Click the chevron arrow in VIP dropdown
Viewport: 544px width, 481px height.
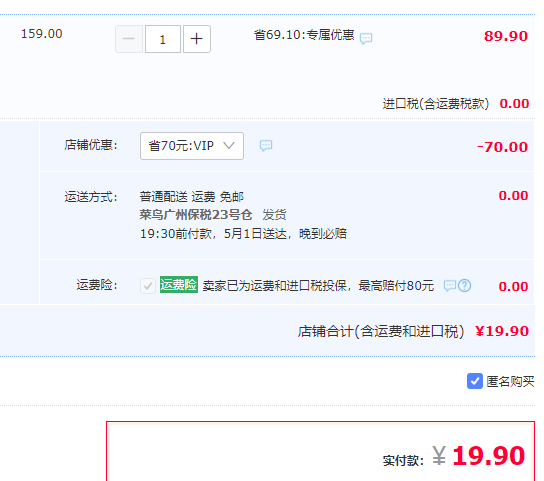pyautogui.click(x=229, y=145)
